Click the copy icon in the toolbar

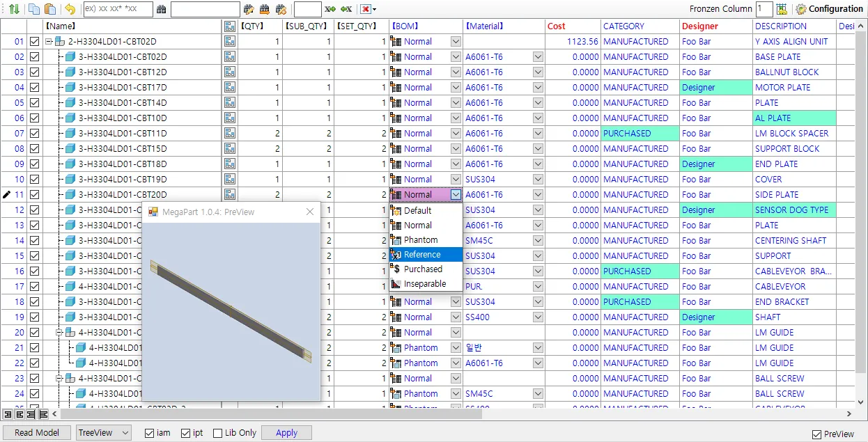point(34,9)
